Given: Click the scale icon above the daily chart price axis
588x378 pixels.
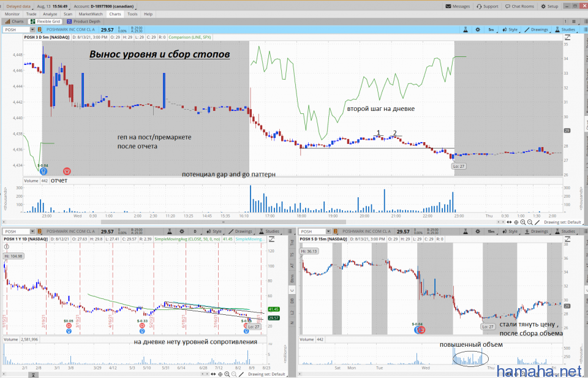Looking at the screenshot, I should click(272, 240).
